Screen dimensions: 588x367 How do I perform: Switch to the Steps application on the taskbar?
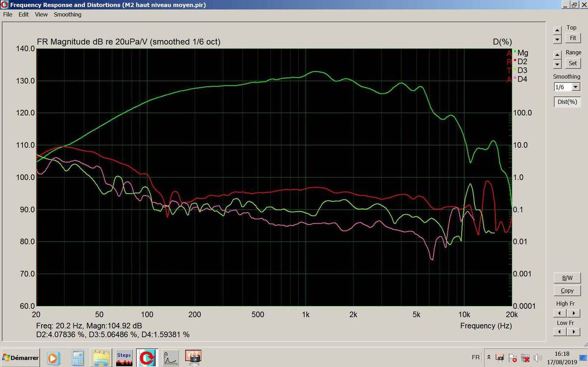click(124, 358)
